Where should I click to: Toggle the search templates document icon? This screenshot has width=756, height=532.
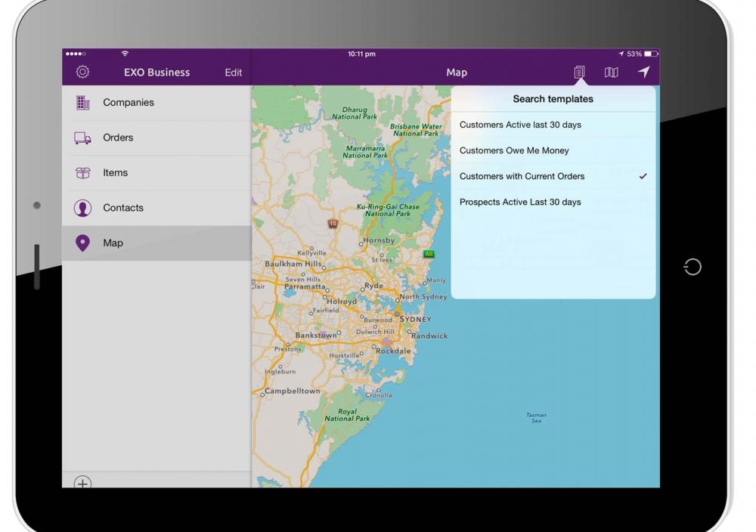(579, 73)
